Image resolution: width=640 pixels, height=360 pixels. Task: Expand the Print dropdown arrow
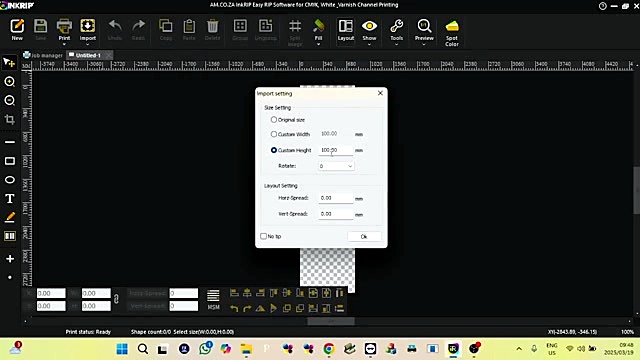click(64, 44)
